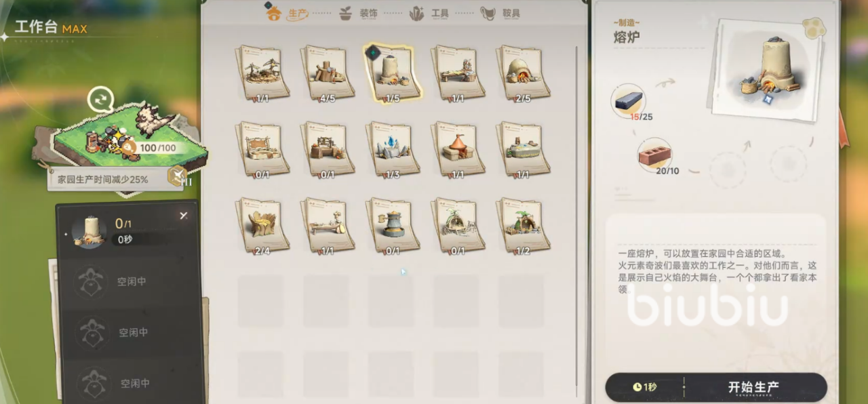Image resolution: width=868 pixels, height=404 pixels.
Task: Click the circular swap arrows icon above island
Action: 101,100
